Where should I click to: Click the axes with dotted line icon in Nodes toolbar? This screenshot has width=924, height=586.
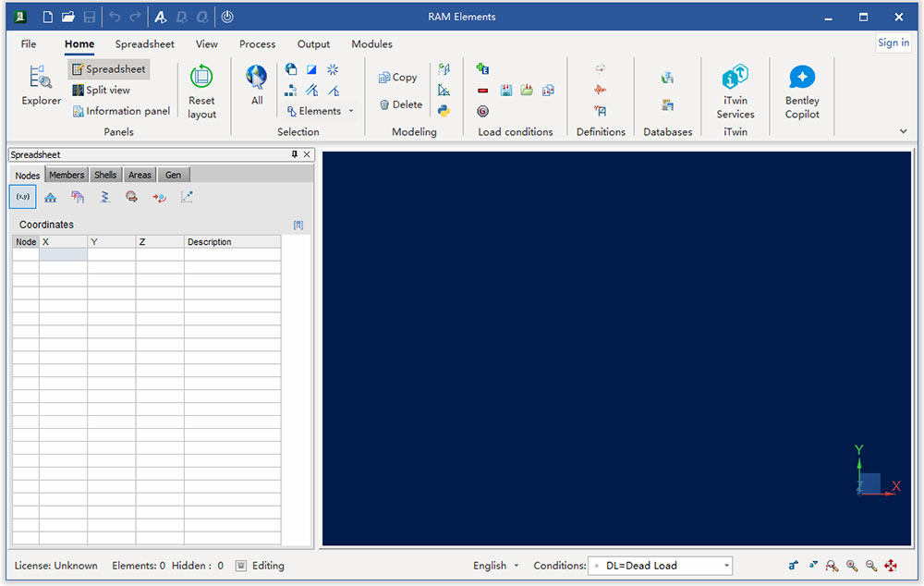coord(187,197)
